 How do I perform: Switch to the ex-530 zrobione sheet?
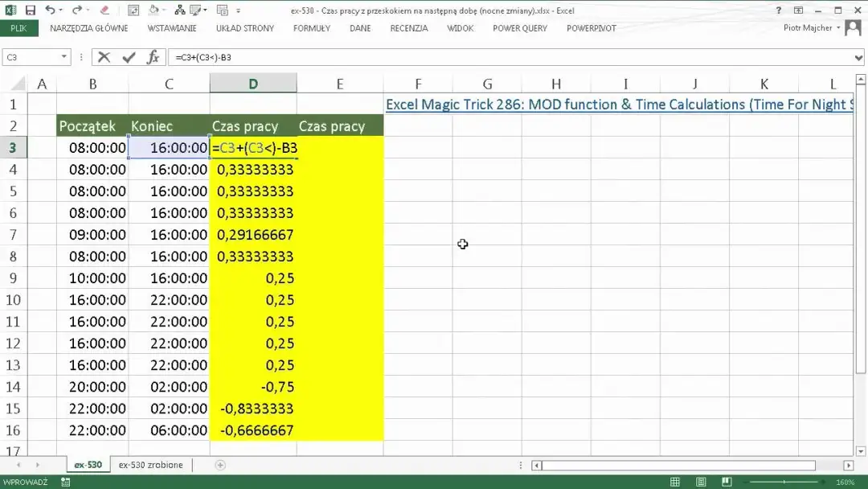pos(150,465)
